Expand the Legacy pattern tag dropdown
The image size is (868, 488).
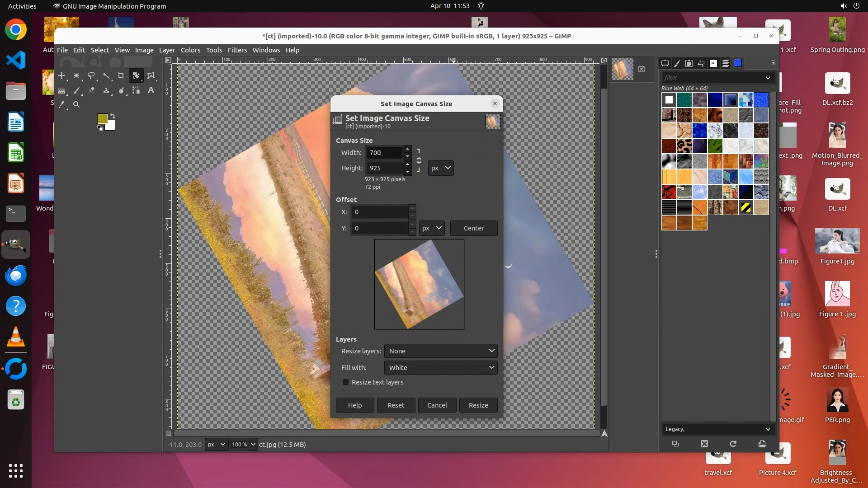[x=767, y=429]
